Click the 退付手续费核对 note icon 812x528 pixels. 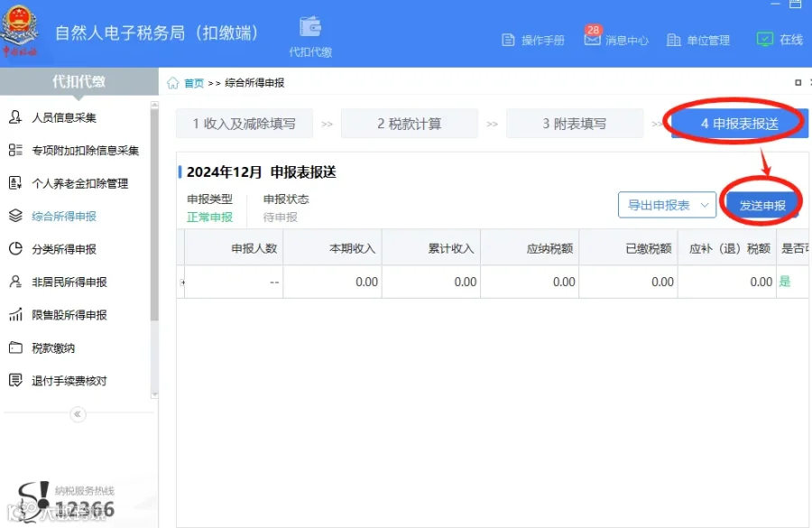[x=15, y=380]
